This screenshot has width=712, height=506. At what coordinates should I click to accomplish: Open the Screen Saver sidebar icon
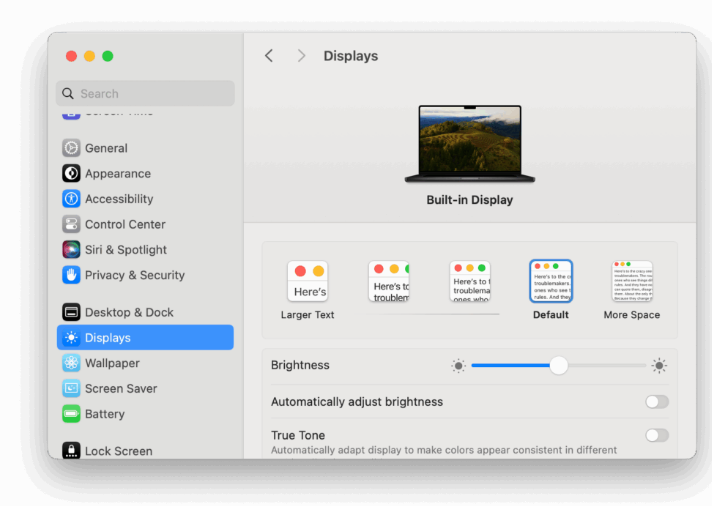point(71,388)
